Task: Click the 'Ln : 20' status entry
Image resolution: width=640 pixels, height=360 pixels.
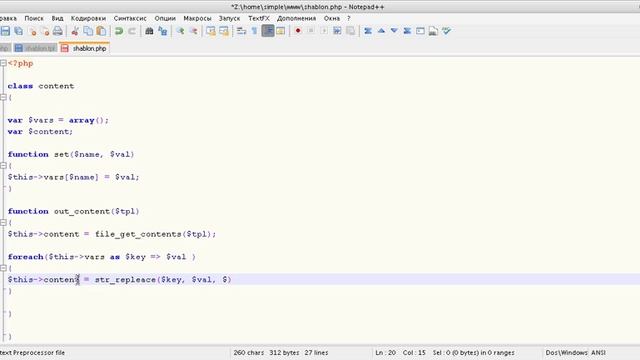Action: coord(385,353)
